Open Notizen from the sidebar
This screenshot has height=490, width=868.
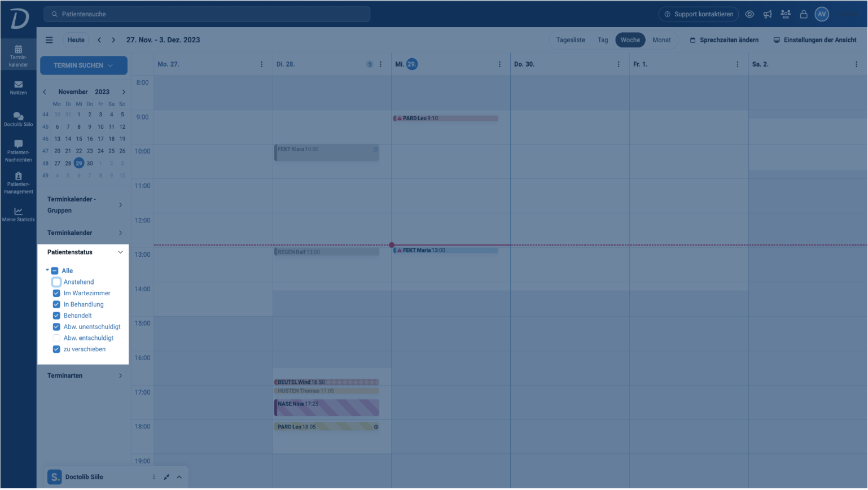pyautogui.click(x=18, y=88)
